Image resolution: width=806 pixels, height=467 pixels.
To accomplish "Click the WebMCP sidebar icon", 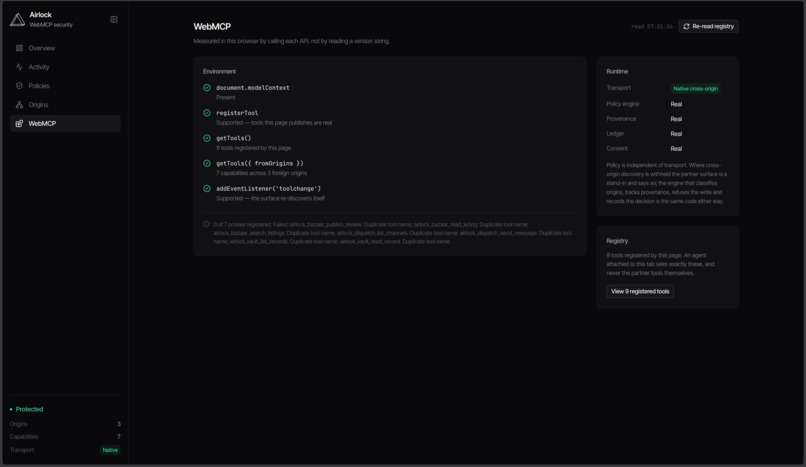I will coord(19,123).
